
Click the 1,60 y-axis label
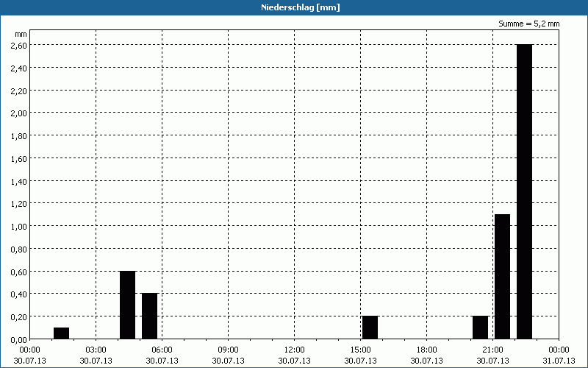pyautogui.click(x=19, y=158)
